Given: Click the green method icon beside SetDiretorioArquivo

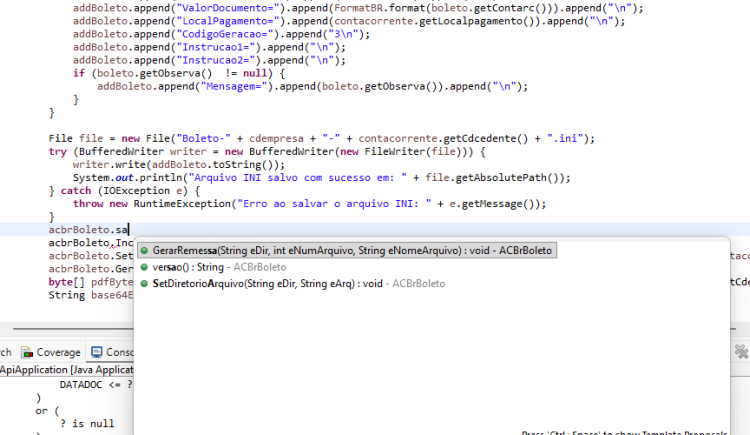Looking at the screenshot, I should [x=144, y=284].
